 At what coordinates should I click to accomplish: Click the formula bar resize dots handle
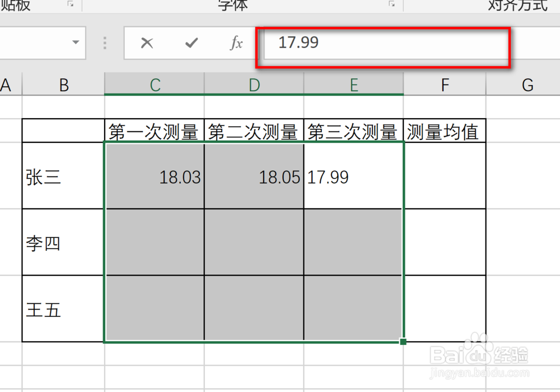point(104,43)
